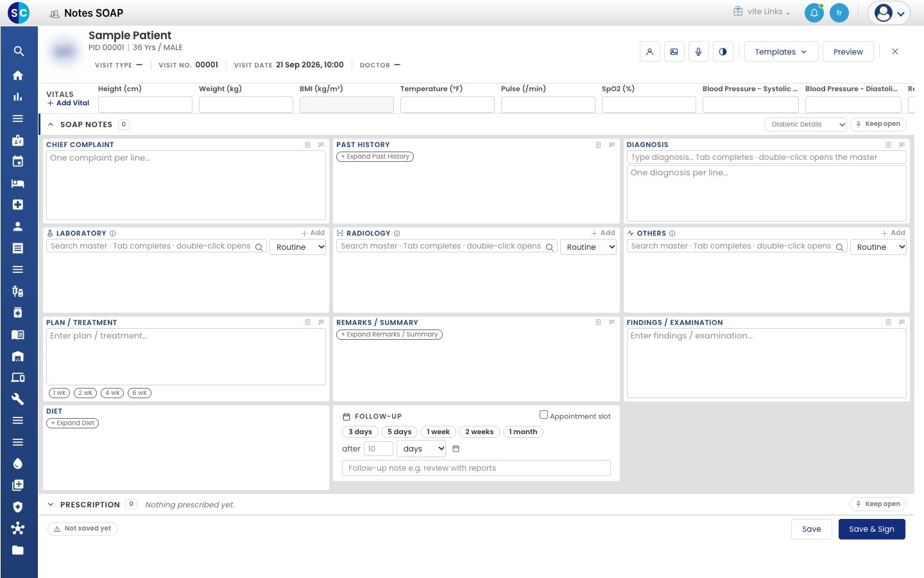924x578 pixels.
Task: Expand the Prescription section
Action: pyautogui.click(x=51, y=505)
